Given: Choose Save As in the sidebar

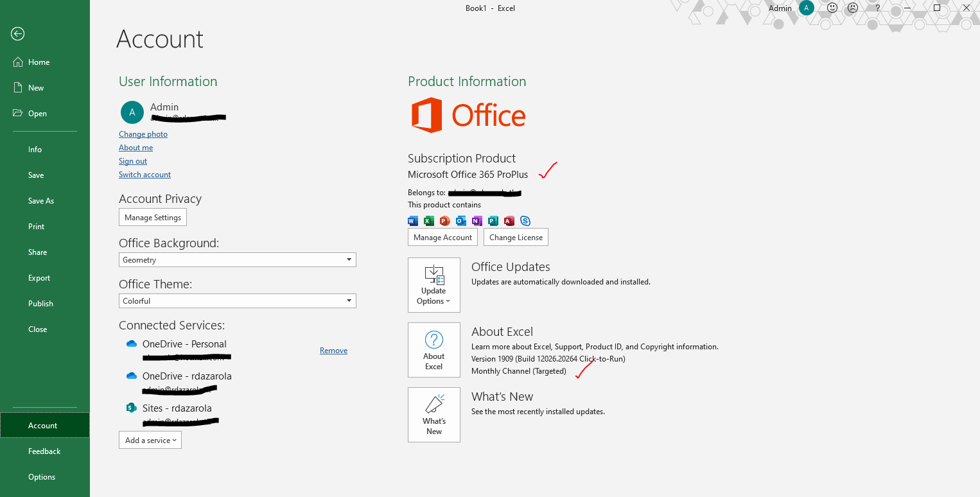Looking at the screenshot, I should coord(45,201).
